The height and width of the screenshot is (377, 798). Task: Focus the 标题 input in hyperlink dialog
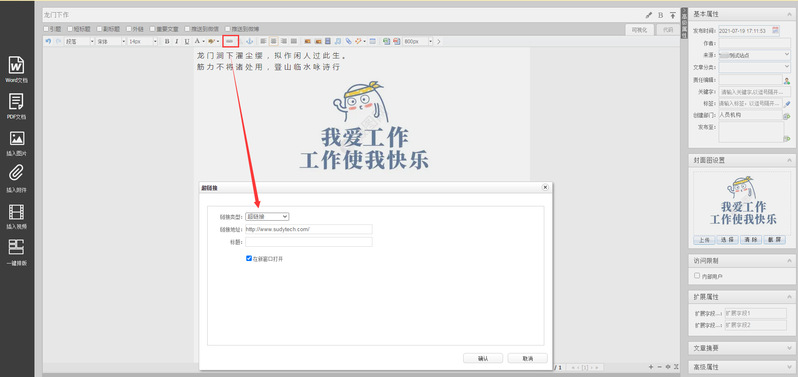tap(308, 242)
